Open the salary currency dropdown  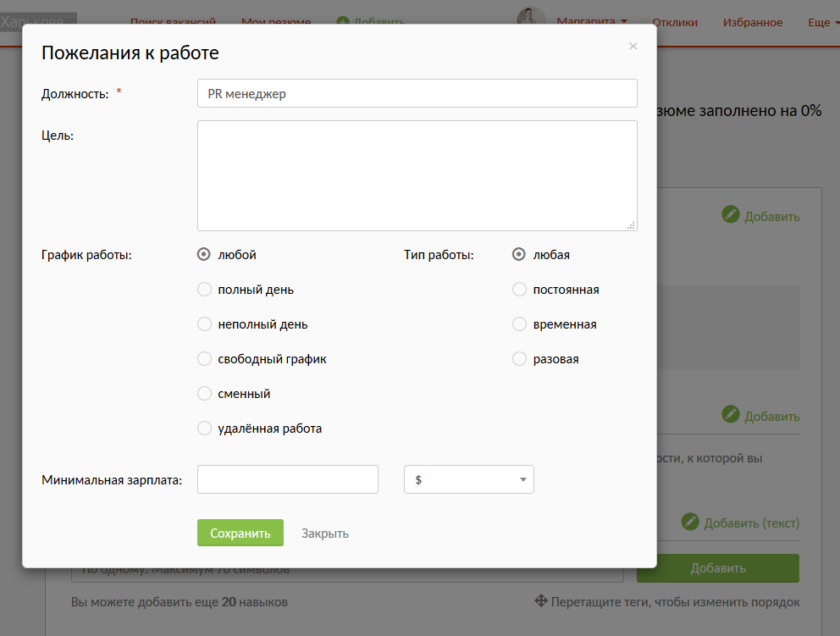pos(469,479)
